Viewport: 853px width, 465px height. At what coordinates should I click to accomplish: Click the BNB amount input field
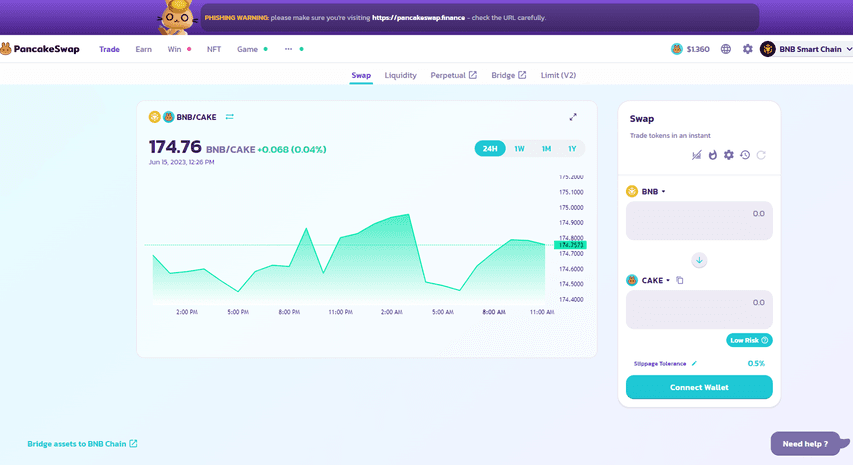tap(699, 221)
